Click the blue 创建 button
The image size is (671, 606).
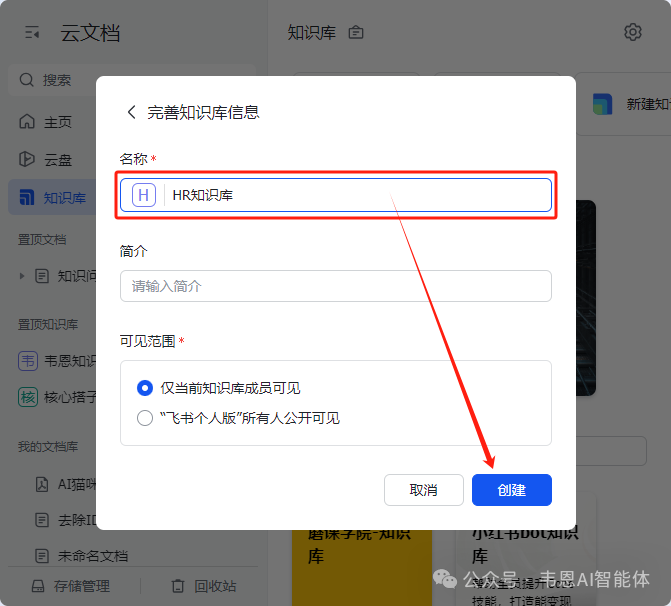pos(511,490)
